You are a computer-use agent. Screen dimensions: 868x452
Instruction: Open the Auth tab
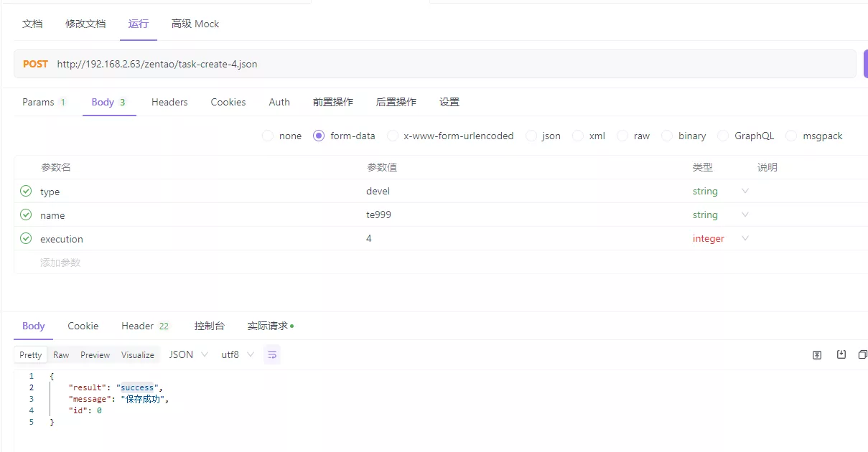tap(279, 102)
